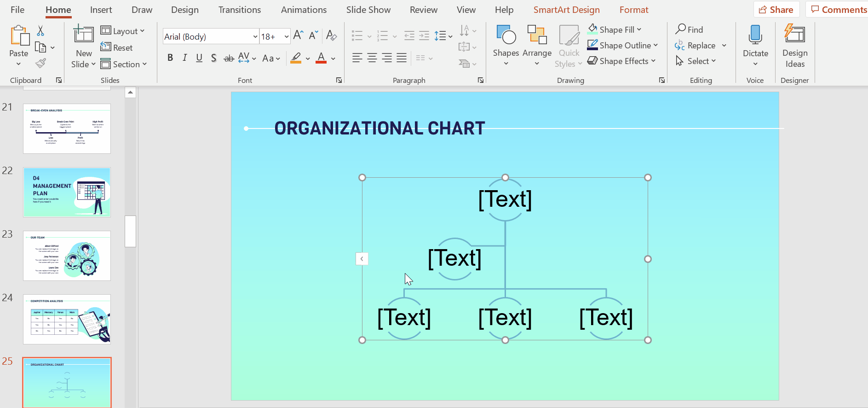Switch to the SmartArt Design tab
868x408 pixels.
tap(566, 10)
